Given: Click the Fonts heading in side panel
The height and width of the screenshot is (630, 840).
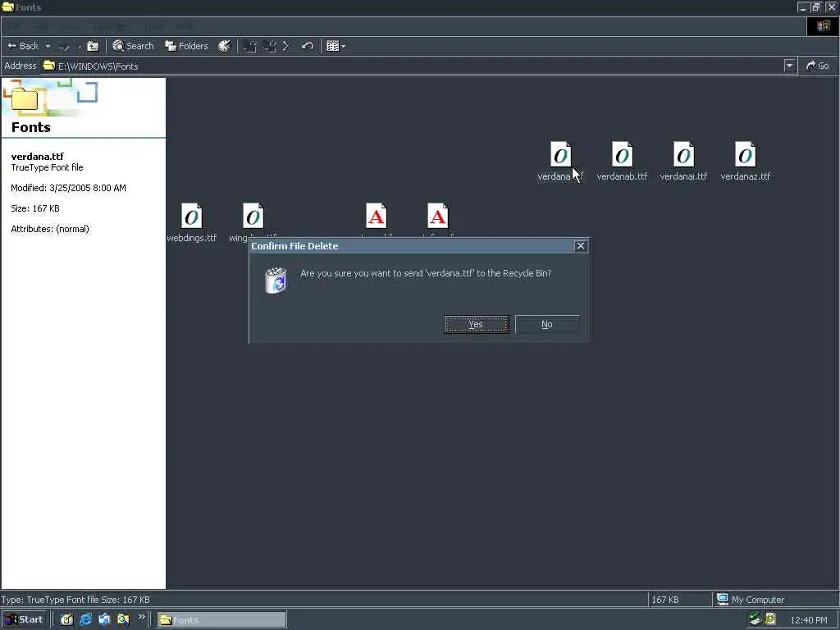Looking at the screenshot, I should point(31,127).
